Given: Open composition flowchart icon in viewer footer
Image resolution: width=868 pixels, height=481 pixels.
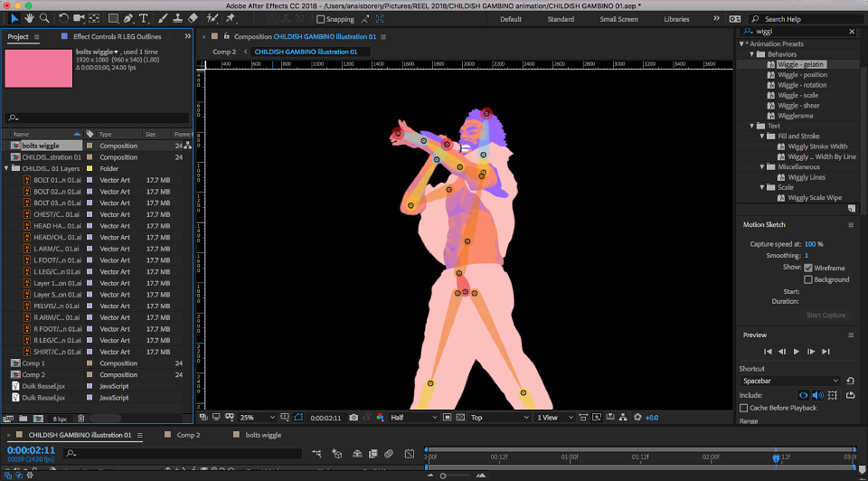Looking at the screenshot, I should pyautogui.click(x=623, y=418).
